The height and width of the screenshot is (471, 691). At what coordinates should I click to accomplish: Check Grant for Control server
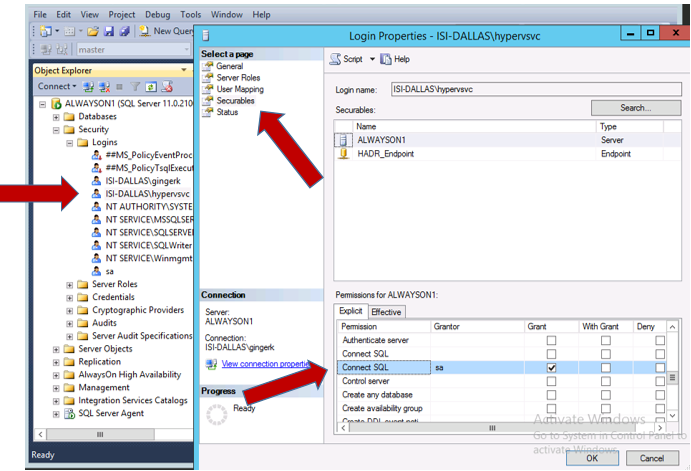click(x=551, y=381)
